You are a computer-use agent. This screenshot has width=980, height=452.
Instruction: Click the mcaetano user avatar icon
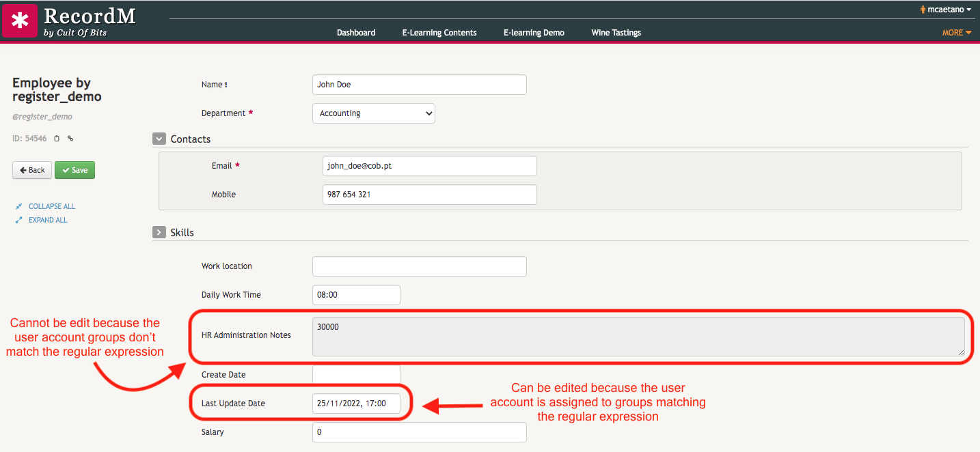click(x=923, y=10)
